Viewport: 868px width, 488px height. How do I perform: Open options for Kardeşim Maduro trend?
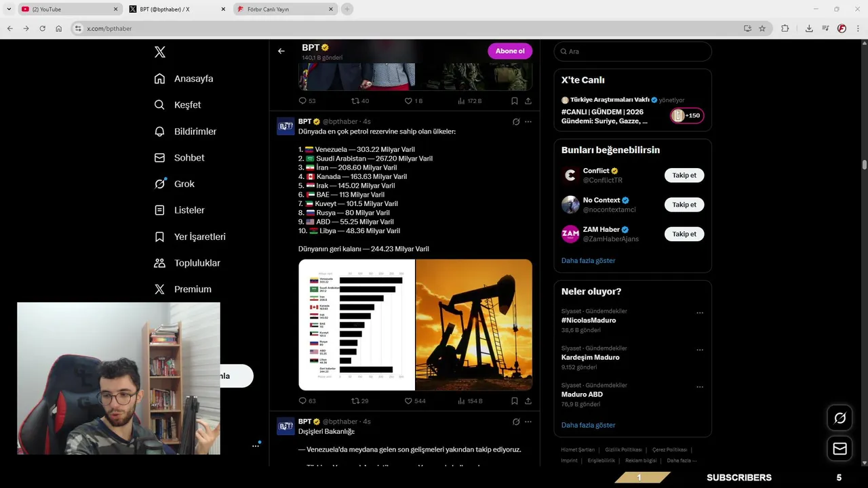tap(700, 350)
